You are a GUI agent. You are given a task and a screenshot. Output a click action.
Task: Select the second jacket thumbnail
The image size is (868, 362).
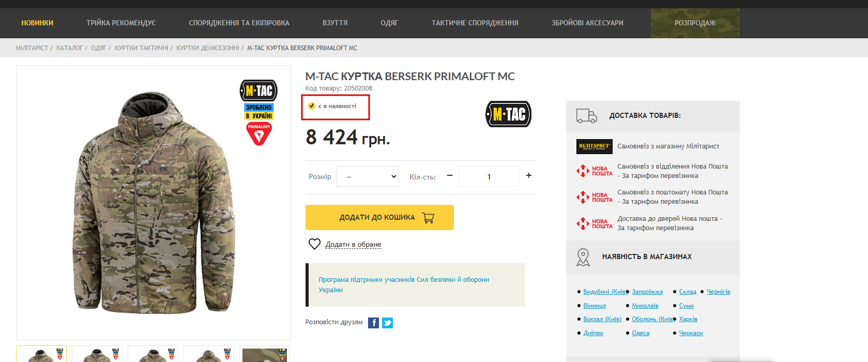[x=97, y=354]
